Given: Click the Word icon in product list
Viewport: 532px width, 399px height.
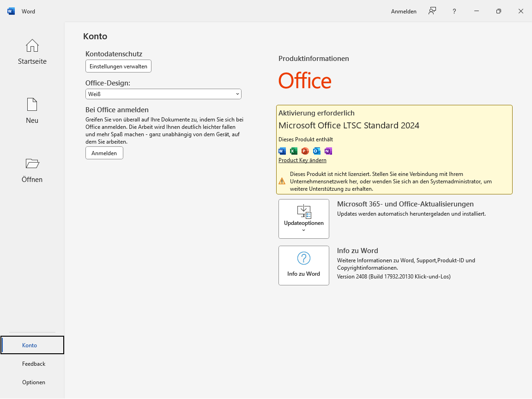Looking at the screenshot, I should pyautogui.click(x=282, y=151).
